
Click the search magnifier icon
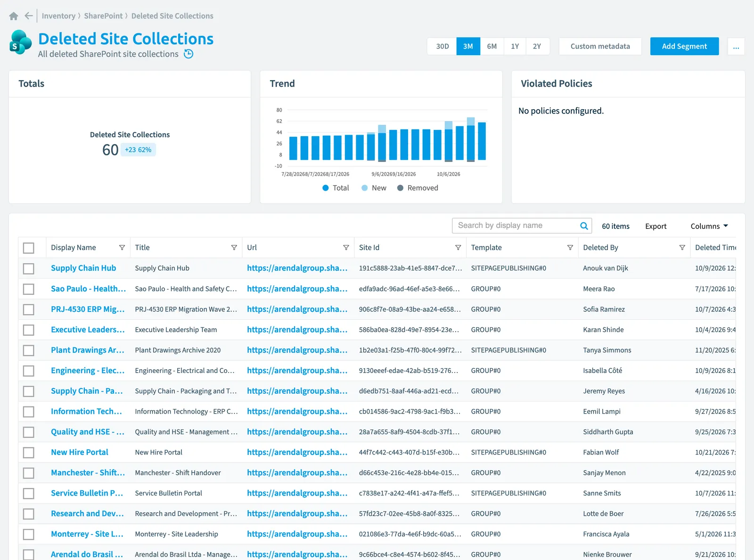[x=584, y=226]
